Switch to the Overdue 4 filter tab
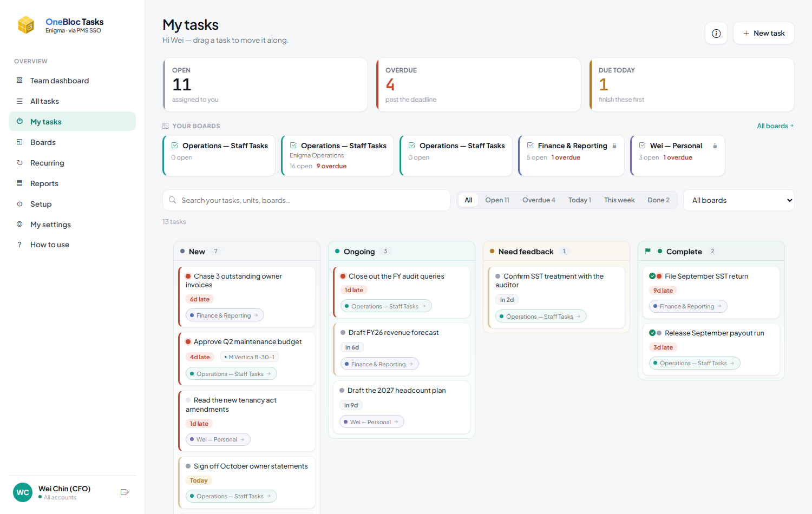 pos(539,200)
